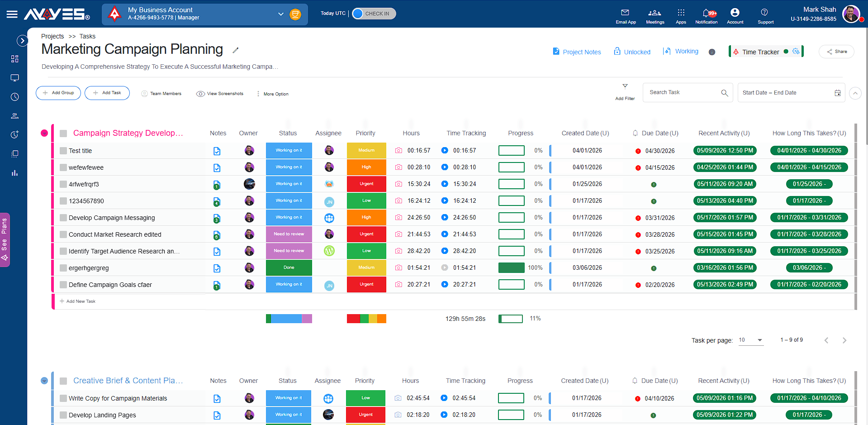
Task: Open clock icon in sidebar
Action: click(x=15, y=97)
